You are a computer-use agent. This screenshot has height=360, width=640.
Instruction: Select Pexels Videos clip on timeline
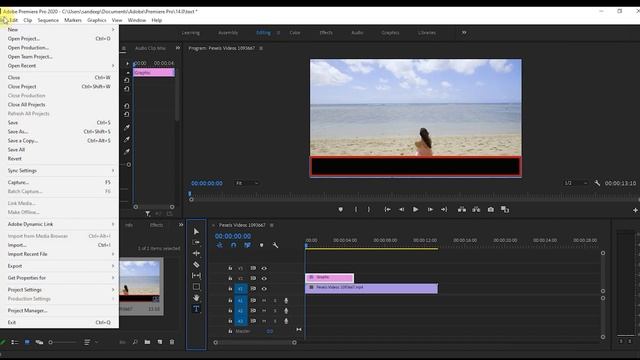pos(371,288)
